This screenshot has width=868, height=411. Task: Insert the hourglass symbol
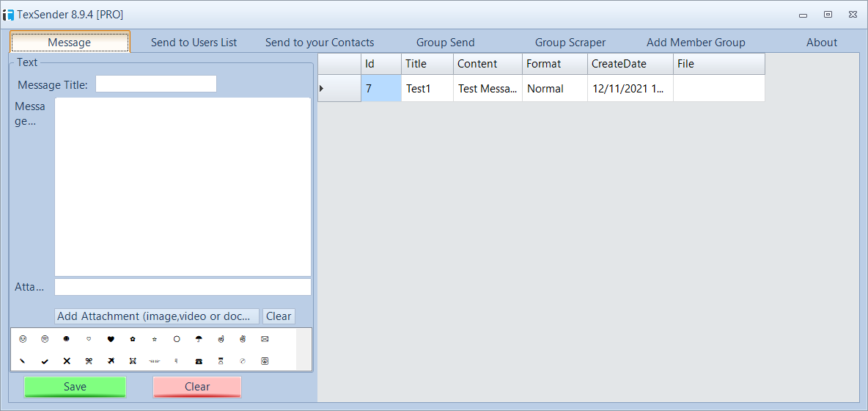tap(221, 360)
